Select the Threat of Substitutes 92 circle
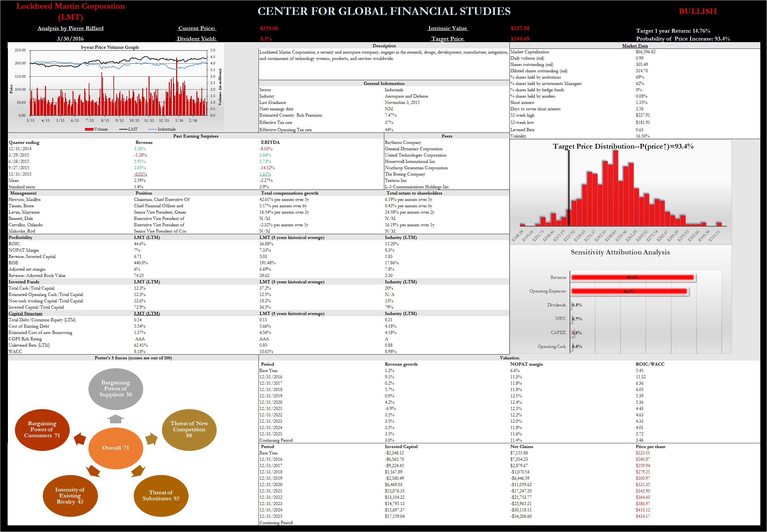Viewport: 767px width, 532px height. click(161, 495)
